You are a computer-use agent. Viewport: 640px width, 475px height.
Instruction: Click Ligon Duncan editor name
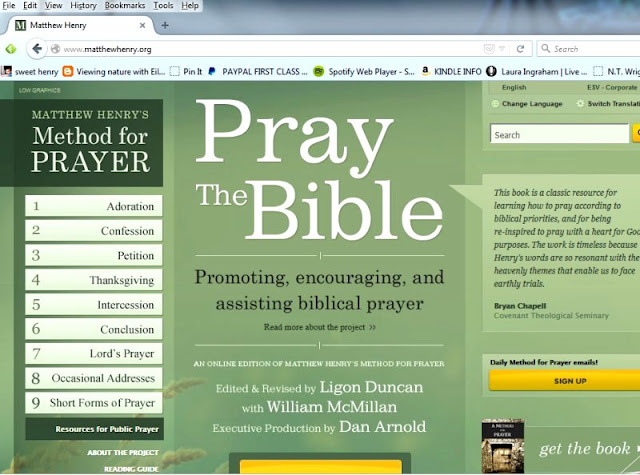click(x=371, y=387)
